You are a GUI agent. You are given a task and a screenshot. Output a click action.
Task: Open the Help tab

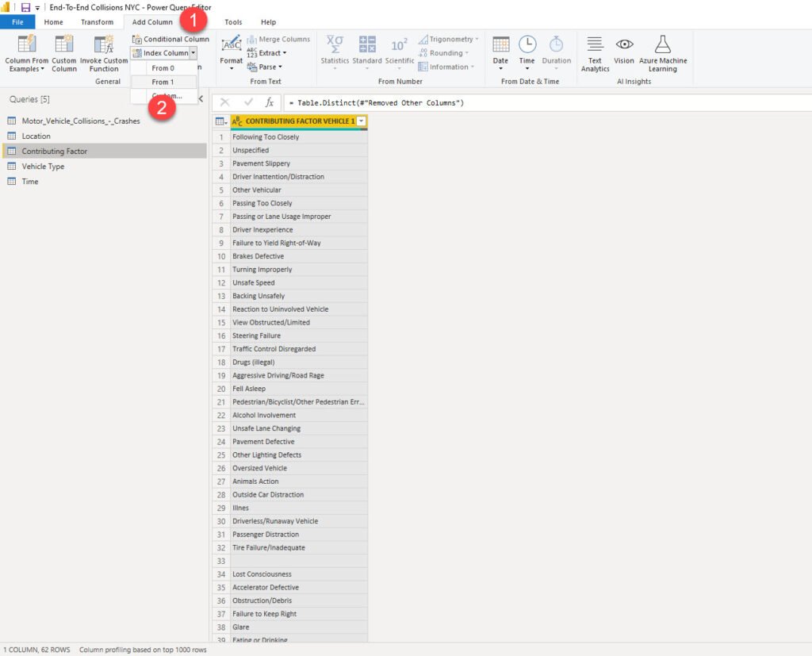click(268, 21)
